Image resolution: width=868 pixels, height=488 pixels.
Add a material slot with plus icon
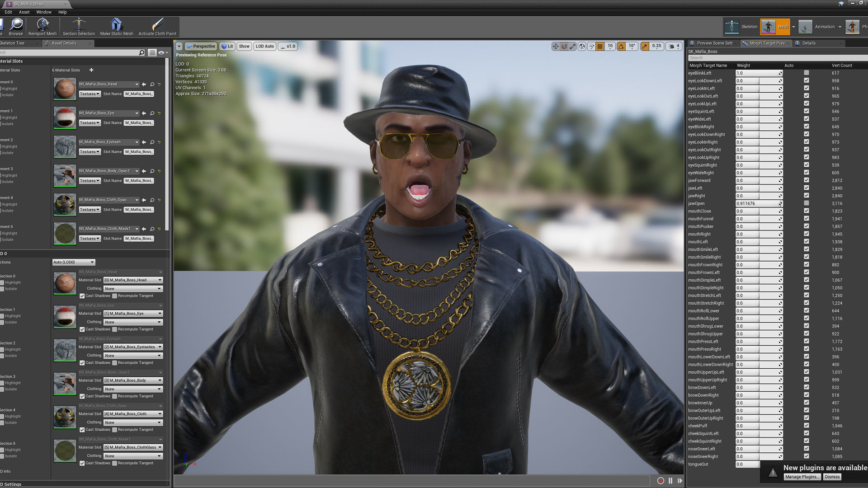(x=91, y=70)
